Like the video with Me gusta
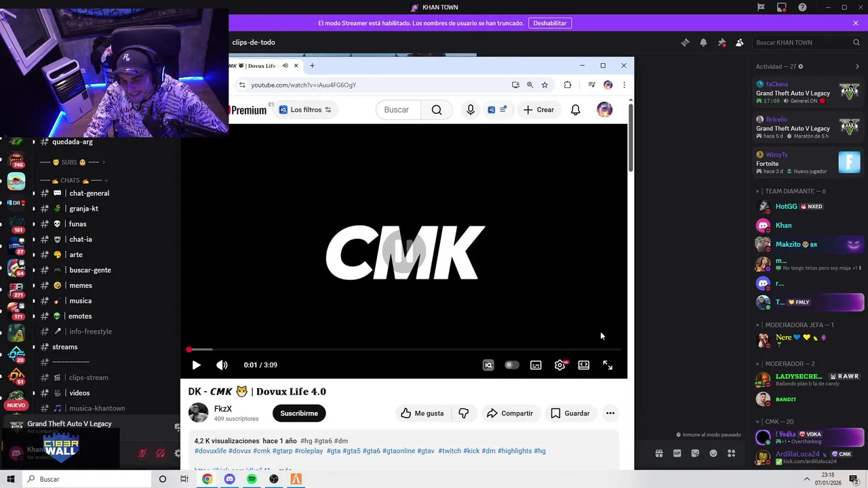Viewport: 868px width, 488px height. tap(422, 413)
